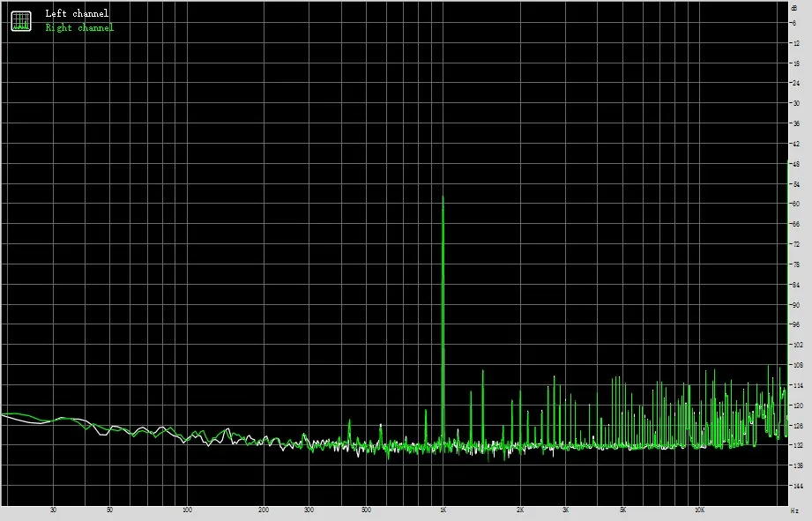The height and width of the screenshot is (521, 812).
Task: Click the 500 frequency axis label
Action: tap(366, 510)
